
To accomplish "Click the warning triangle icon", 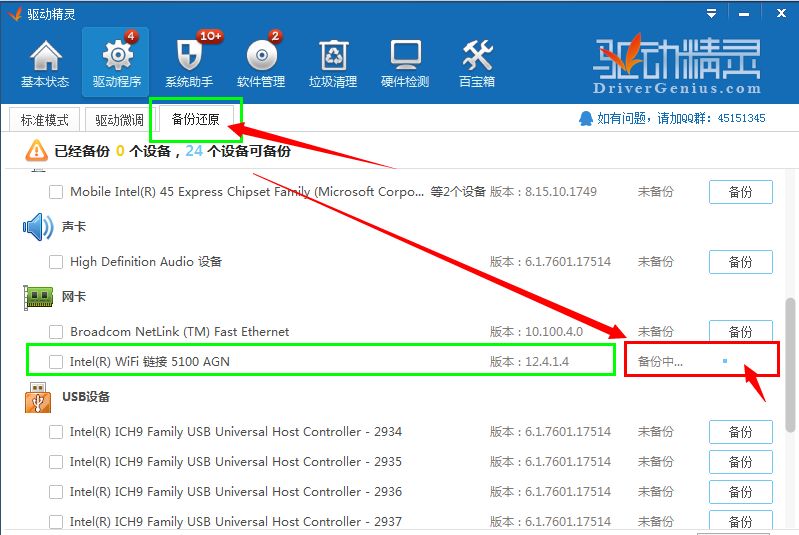I will [x=36, y=151].
